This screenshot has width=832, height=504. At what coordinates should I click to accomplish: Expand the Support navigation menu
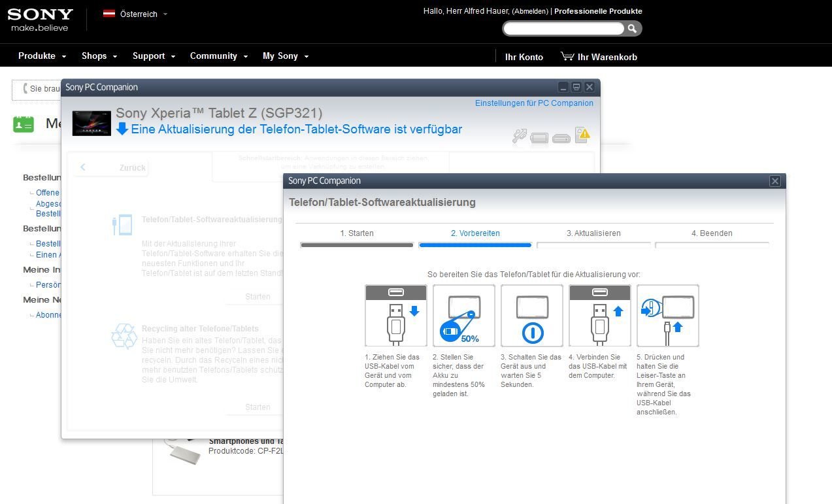154,56
